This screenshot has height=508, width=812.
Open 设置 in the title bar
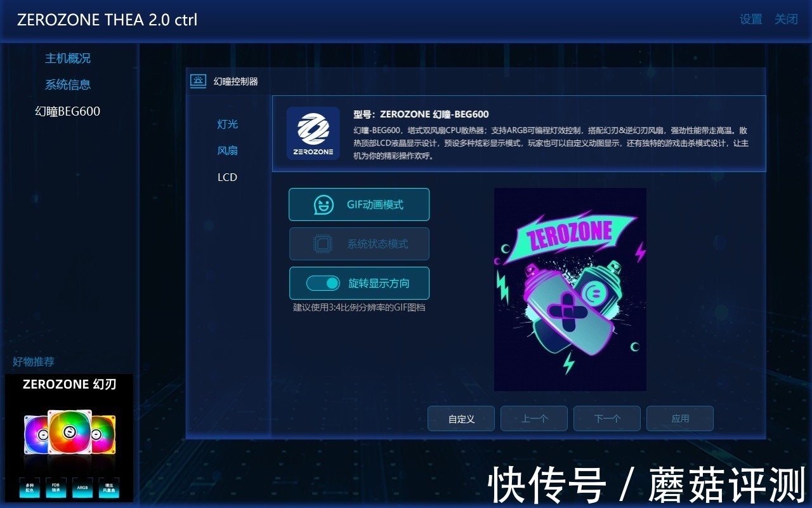click(751, 20)
